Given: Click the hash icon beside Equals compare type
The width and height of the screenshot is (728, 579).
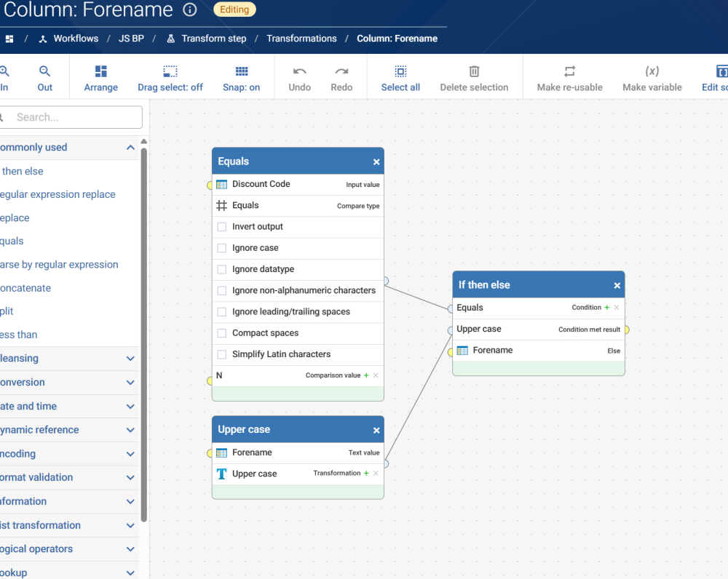Looking at the screenshot, I should (x=222, y=206).
